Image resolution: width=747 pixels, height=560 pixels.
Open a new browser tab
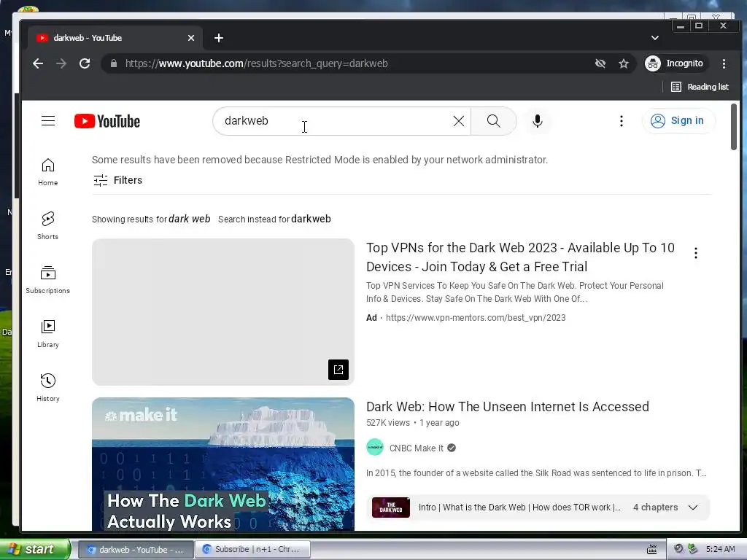219,38
